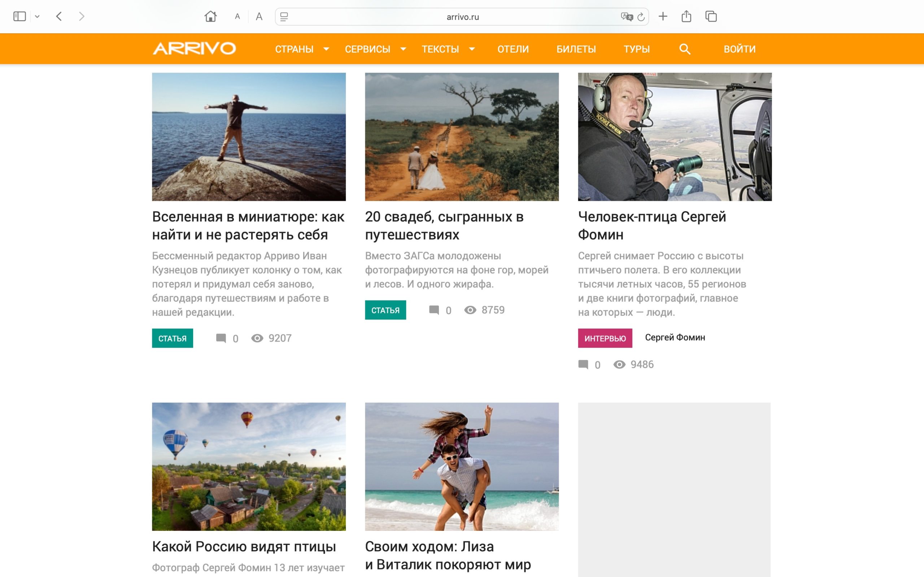Open the БИЛЕТЫ menu item
Viewport: 924px width, 577px height.
tap(576, 49)
